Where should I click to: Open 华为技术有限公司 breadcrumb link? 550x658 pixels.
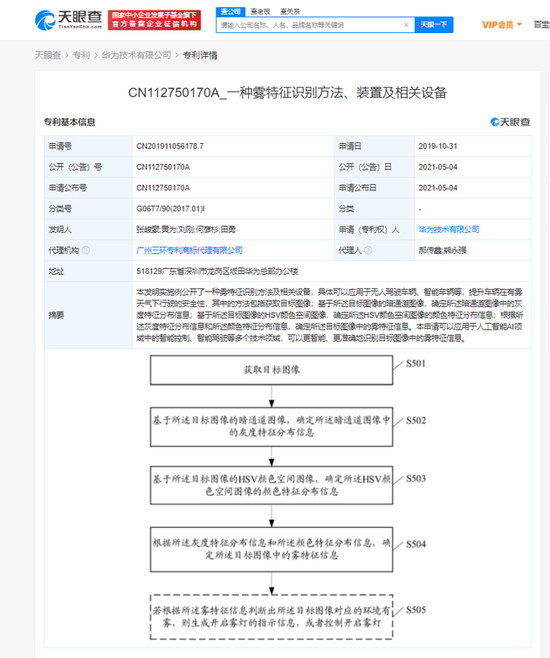136,55
